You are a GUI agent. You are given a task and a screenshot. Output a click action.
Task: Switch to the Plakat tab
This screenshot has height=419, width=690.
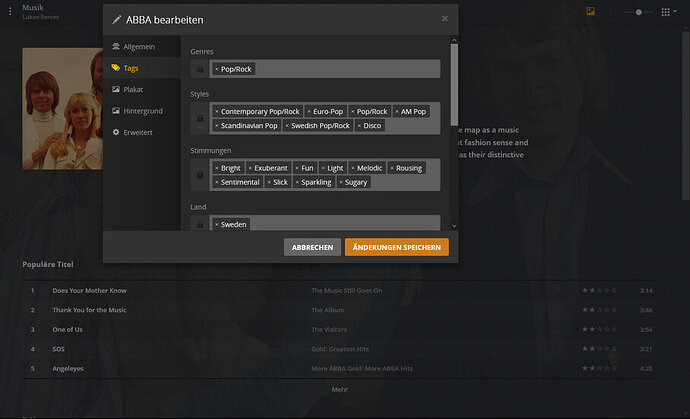click(x=142, y=89)
